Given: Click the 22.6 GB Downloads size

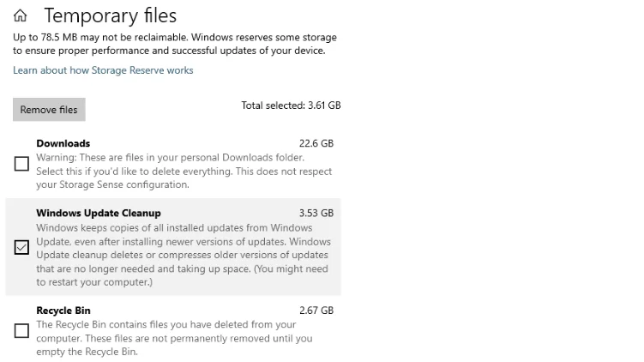Looking at the screenshot, I should [316, 143].
